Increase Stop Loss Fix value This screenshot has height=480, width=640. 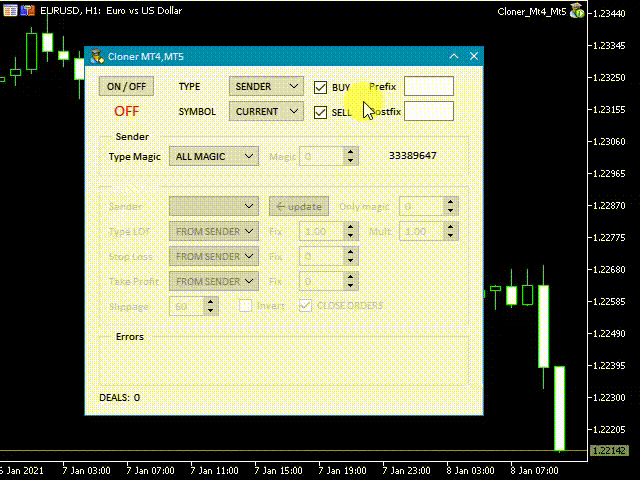coord(351,252)
